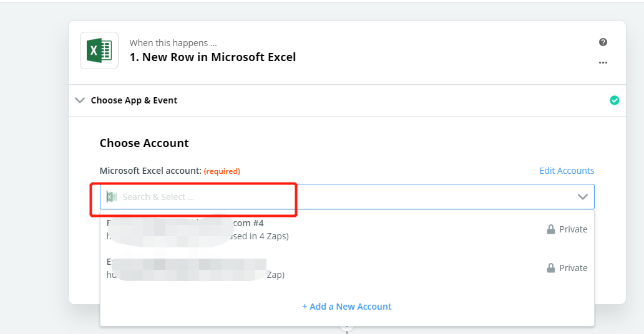Click the When this happens label

tap(173, 43)
